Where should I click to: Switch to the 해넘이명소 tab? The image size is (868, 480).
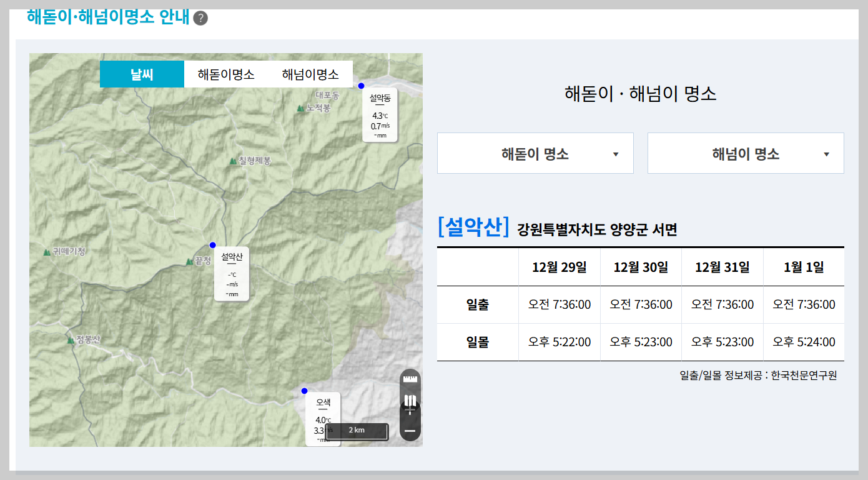click(x=310, y=74)
